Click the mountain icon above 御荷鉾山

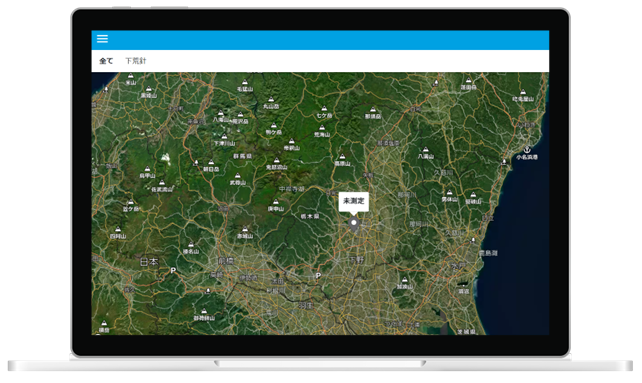coord(204,311)
